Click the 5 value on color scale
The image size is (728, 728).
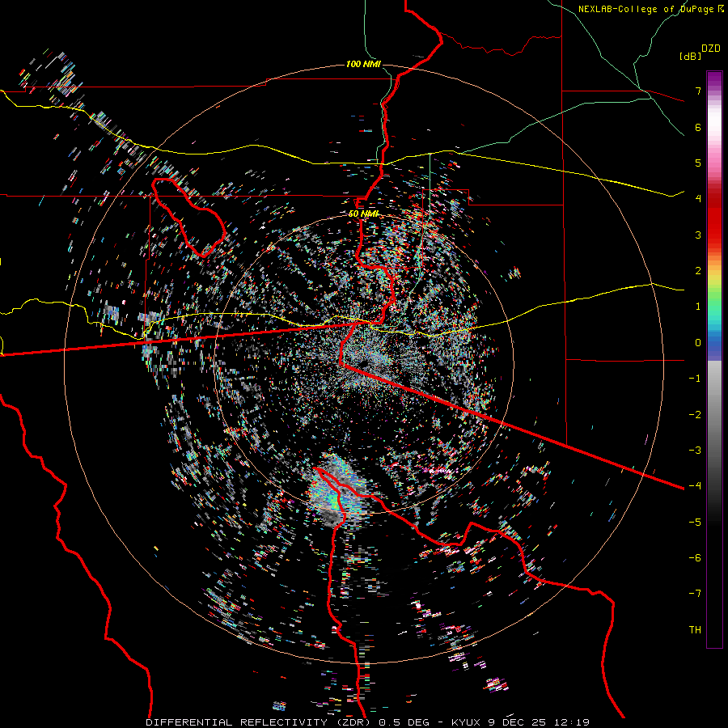[x=698, y=163]
